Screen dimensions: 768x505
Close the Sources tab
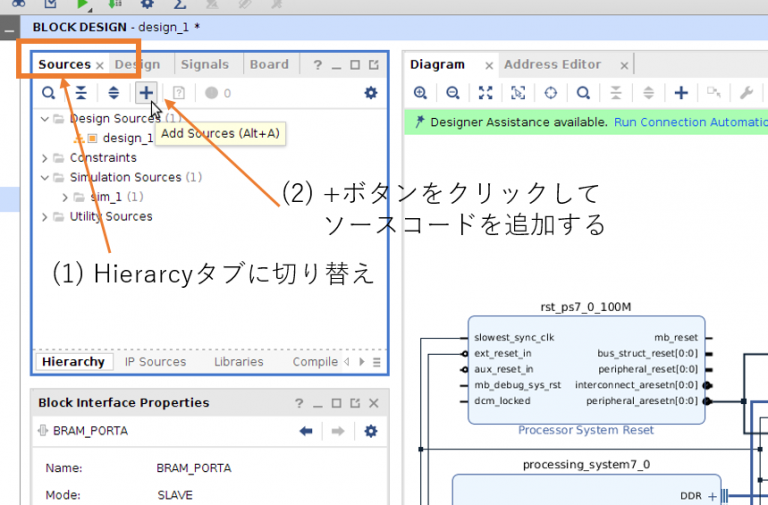[100, 66]
